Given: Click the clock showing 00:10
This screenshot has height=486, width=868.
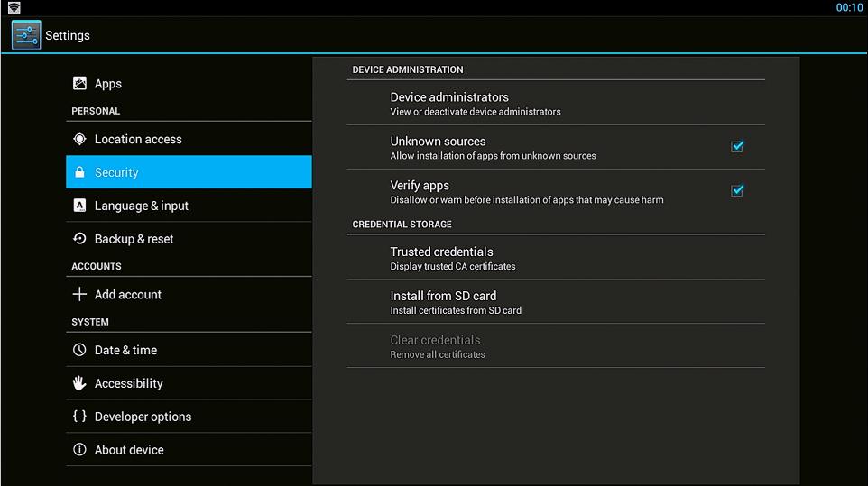Looking at the screenshot, I should click(849, 7).
